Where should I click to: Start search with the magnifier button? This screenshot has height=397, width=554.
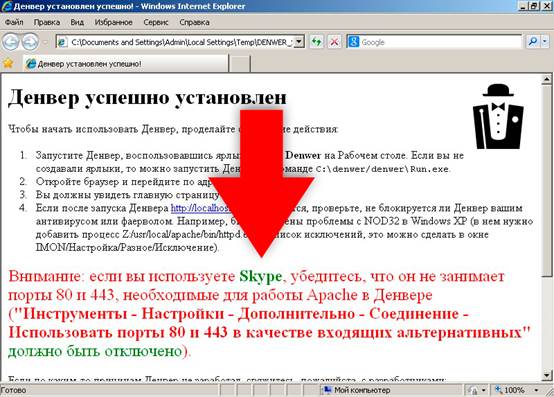(532, 42)
